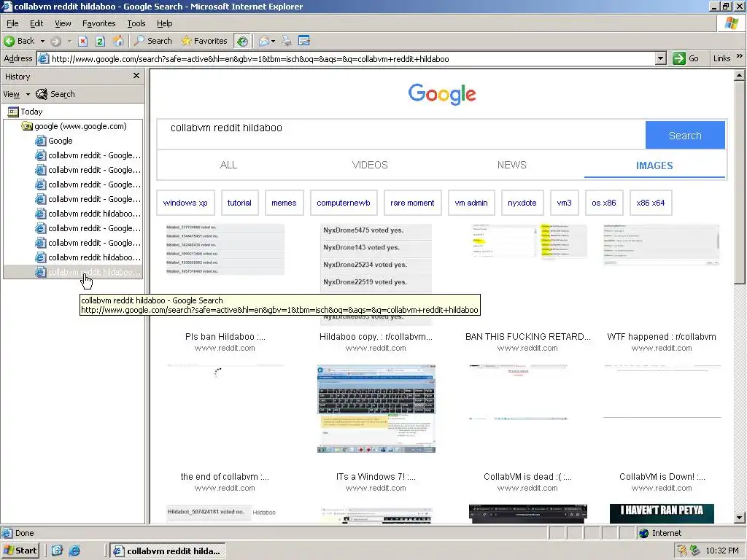Click the computernewb filter chip
The height and width of the screenshot is (560, 747).
pos(344,203)
